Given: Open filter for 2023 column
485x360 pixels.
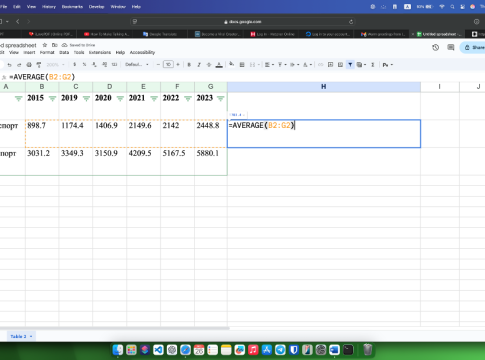Looking at the screenshot, I should [x=220, y=98].
